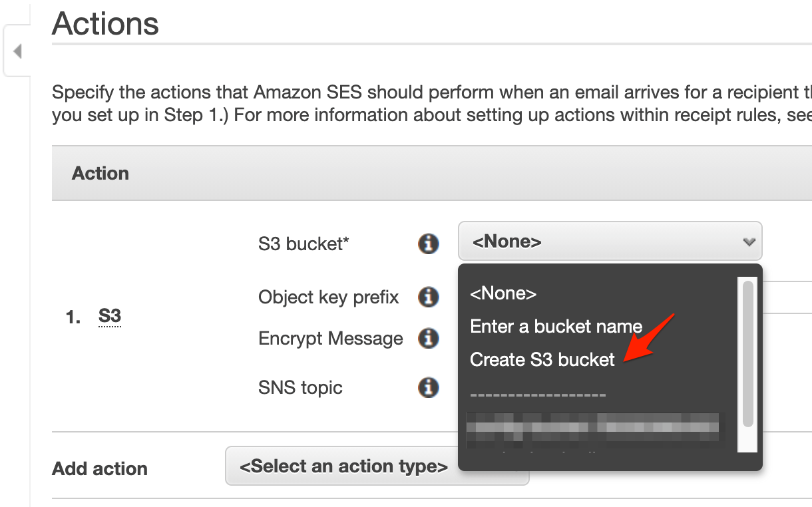This screenshot has height=507, width=812.
Task: Collapse the left navigation panel arrow
Action: pyautogui.click(x=17, y=51)
